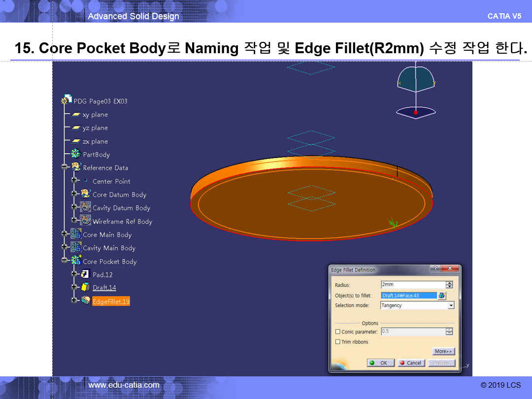Collapse the Reference Data tree node

click(x=65, y=167)
